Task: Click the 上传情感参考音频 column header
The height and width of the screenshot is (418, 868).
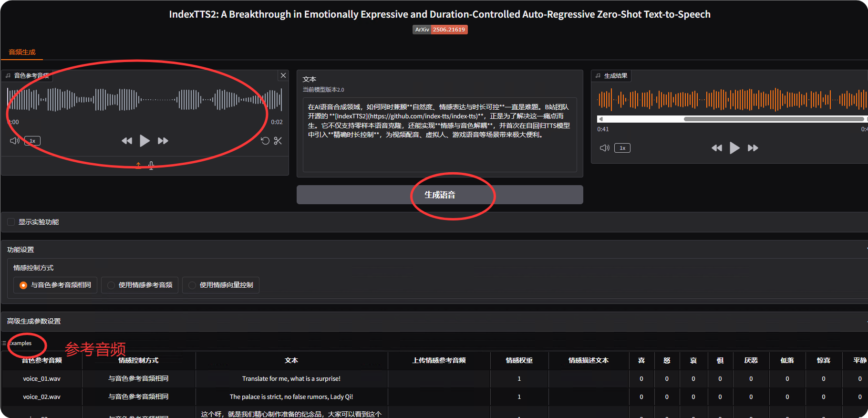Action: click(439, 360)
